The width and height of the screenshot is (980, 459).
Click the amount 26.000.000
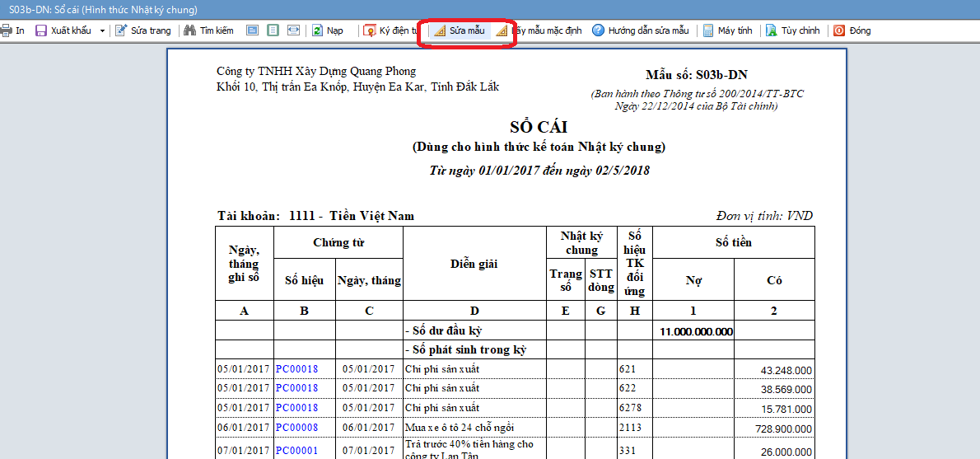786,452
